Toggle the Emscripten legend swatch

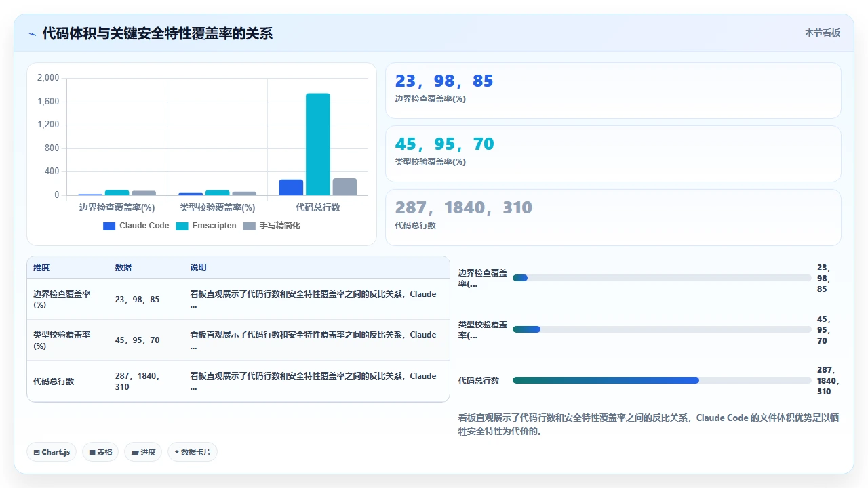click(182, 226)
